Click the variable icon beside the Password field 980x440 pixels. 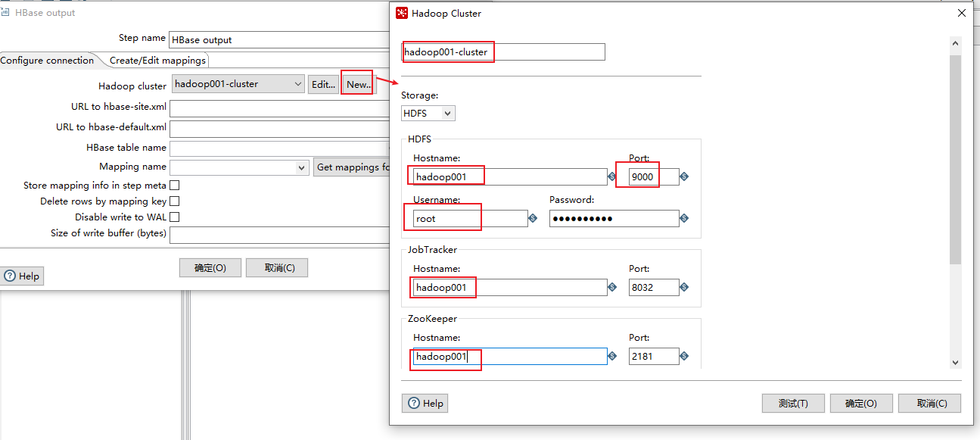click(x=683, y=218)
